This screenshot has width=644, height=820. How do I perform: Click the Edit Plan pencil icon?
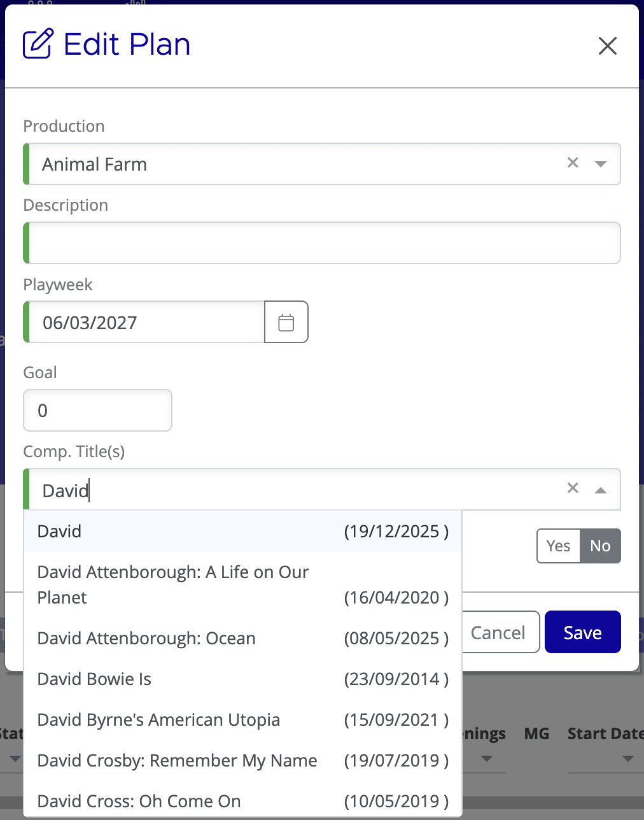pos(36,44)
